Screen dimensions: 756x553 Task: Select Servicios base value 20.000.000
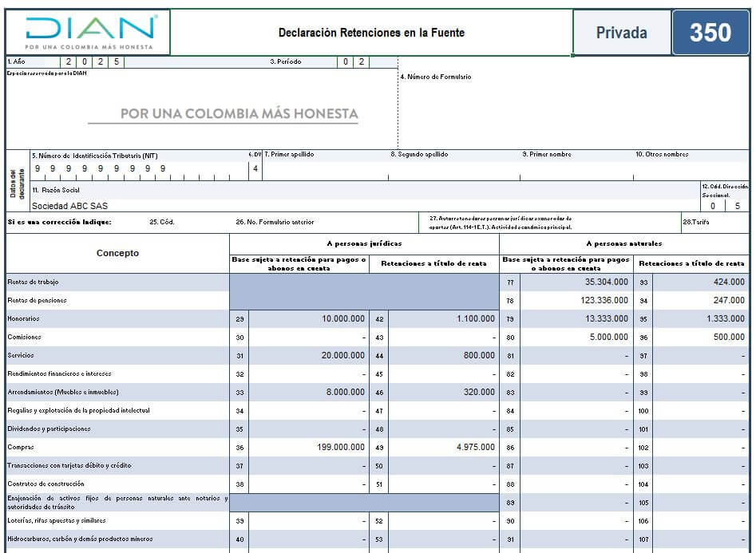coord(309,355)
